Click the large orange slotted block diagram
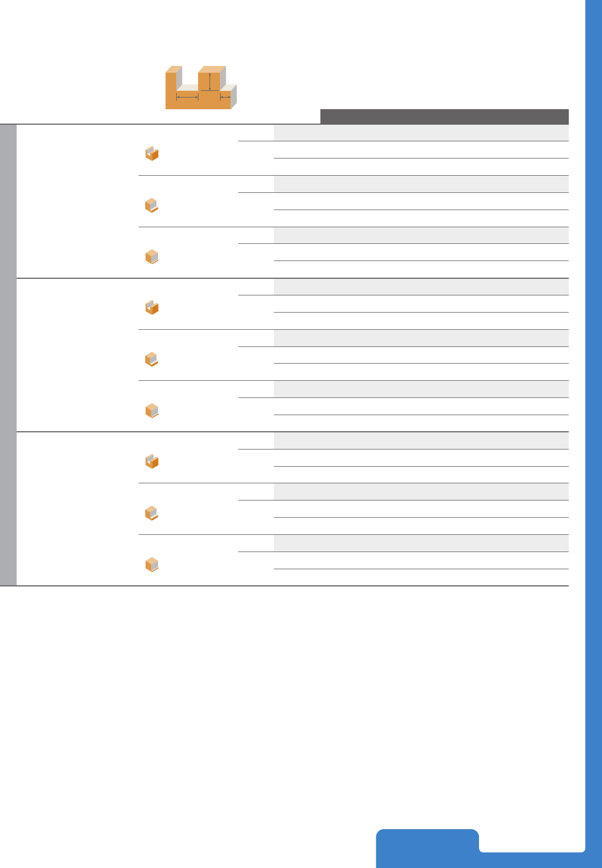The image size is (602, 868). tap(201, 88)
